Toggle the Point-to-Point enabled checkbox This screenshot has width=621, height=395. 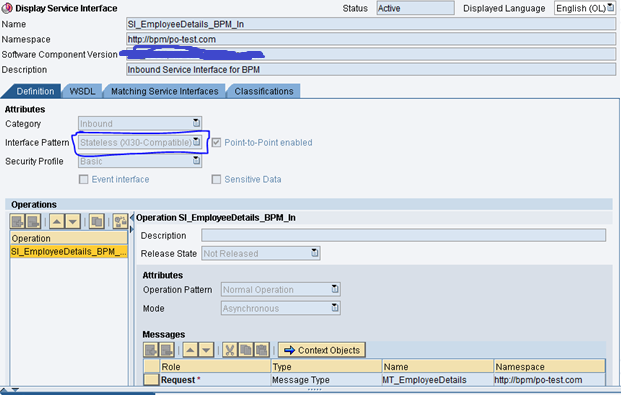coord(216,143)
